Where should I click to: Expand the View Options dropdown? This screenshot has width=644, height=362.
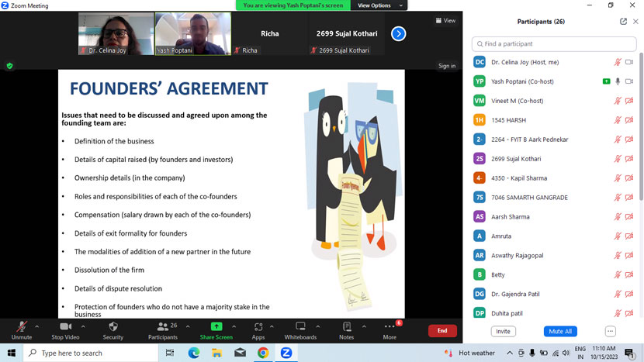pos(379,5)
